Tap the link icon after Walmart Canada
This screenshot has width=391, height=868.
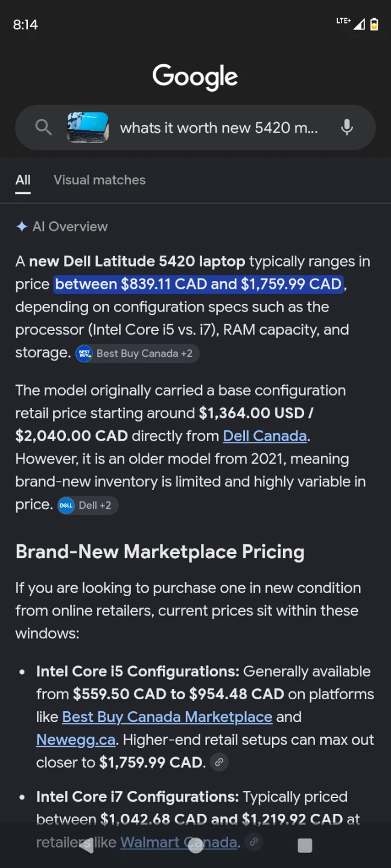(x=255, y=841)
